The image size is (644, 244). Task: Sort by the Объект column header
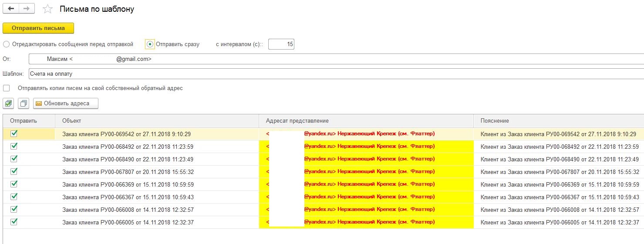(x=157, y=120)
